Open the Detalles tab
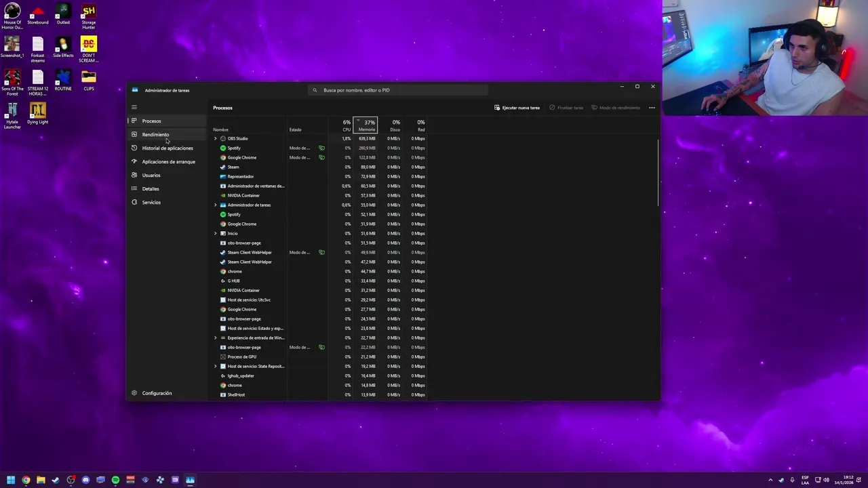868x488 pixels. pyautogui.click(x=167, y=188)
